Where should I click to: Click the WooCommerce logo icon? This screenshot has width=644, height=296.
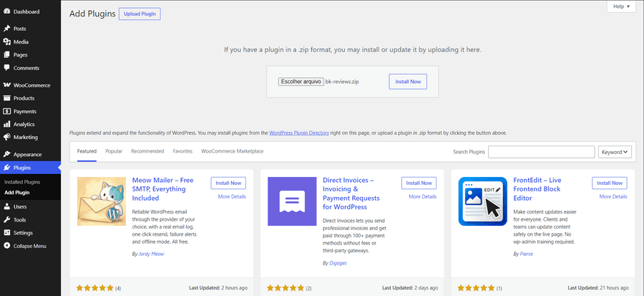[x=6, y=85]
